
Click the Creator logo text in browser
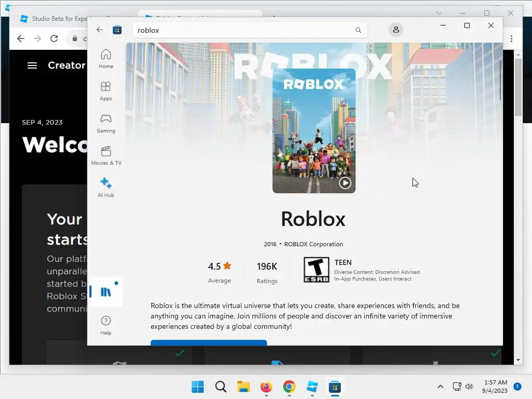tap(66, 65)
